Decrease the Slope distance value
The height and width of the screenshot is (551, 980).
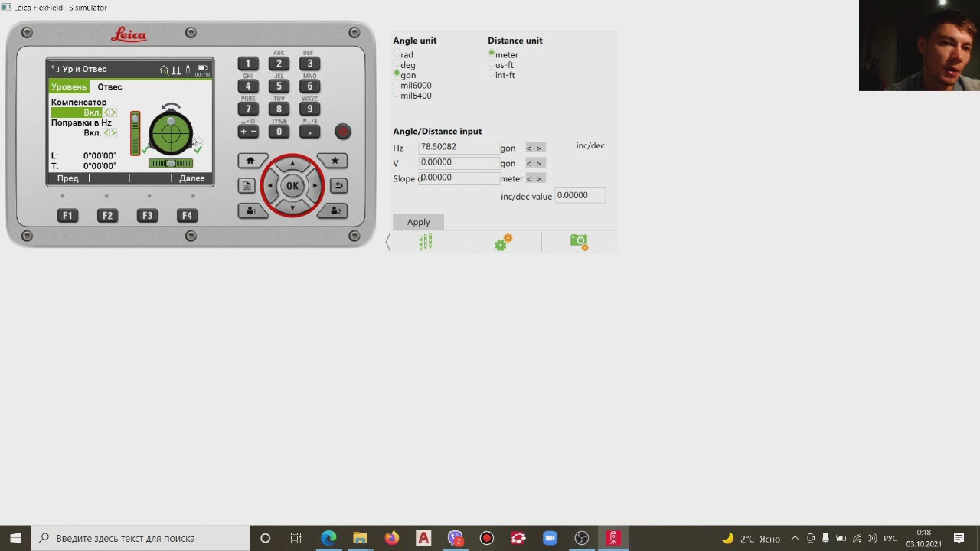(529, 179)
